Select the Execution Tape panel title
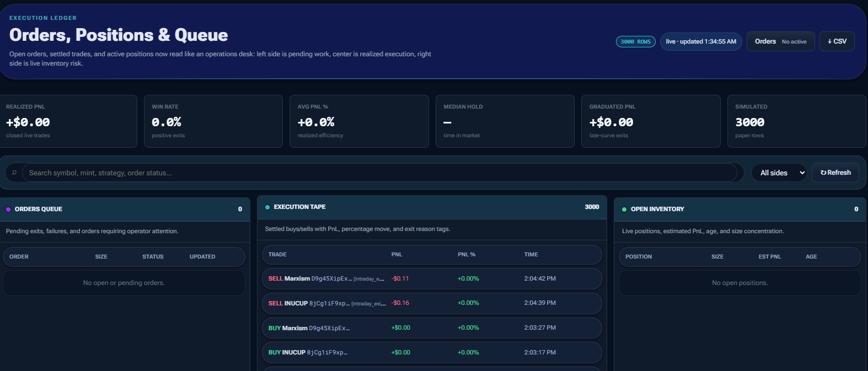868x371 pixels. [299, 207]
